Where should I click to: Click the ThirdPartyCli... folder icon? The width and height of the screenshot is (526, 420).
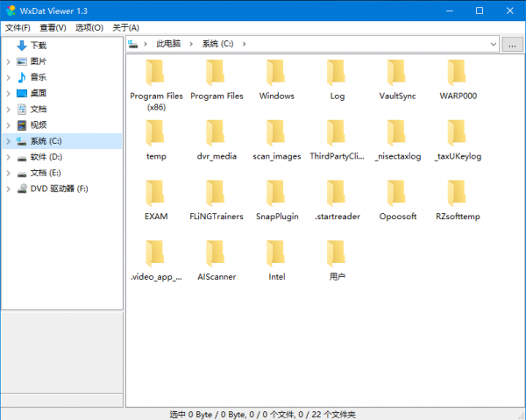coord(337,133)
